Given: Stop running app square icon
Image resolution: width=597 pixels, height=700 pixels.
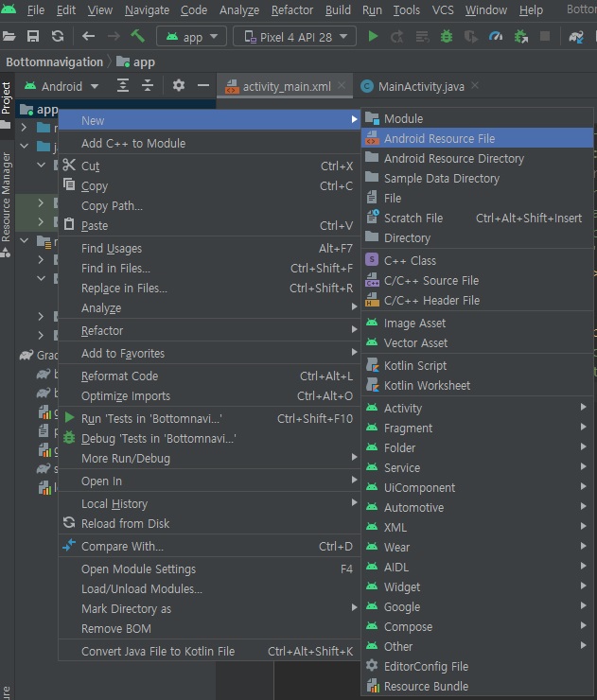Looking at the screenshot, I should point(545,36).
